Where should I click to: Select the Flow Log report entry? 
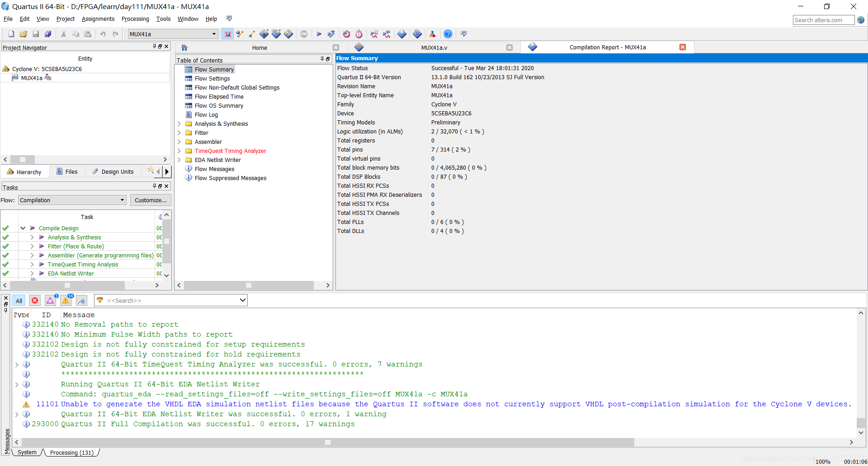click(x=206, y=114)
